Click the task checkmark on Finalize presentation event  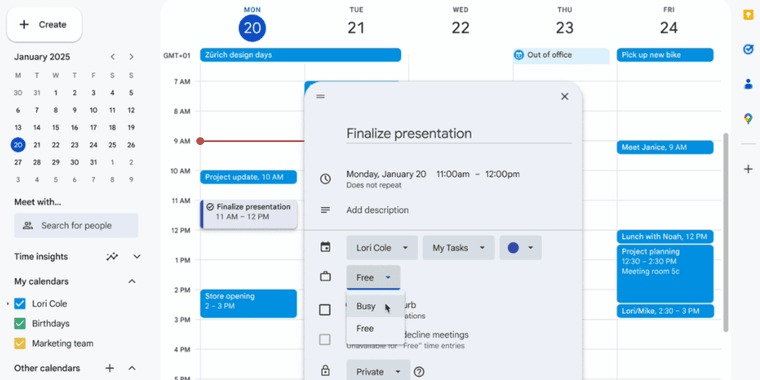click(210, 207)
